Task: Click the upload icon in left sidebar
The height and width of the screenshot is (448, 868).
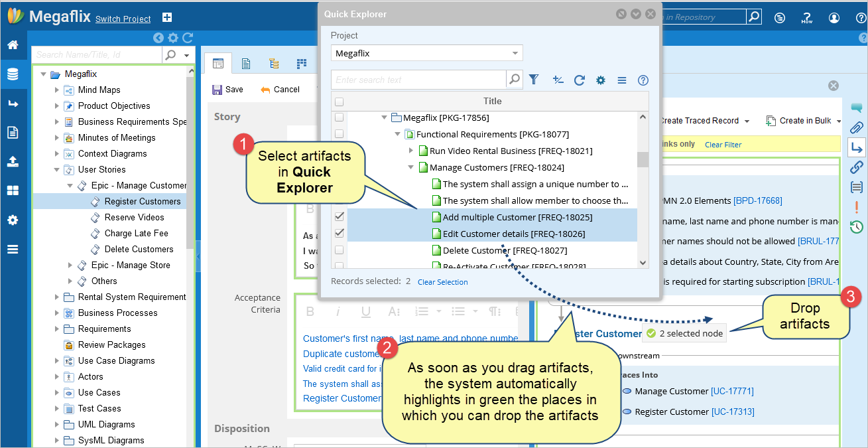Action: click(13, 161)
